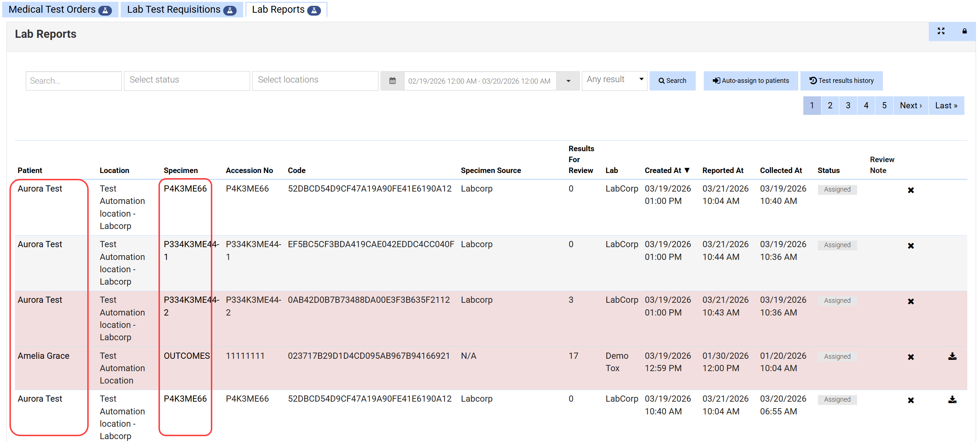This screenshot has width=980, height=442.
Task: Switch to Lab Test Requisitions tab
Action: [x=181, y=9]
